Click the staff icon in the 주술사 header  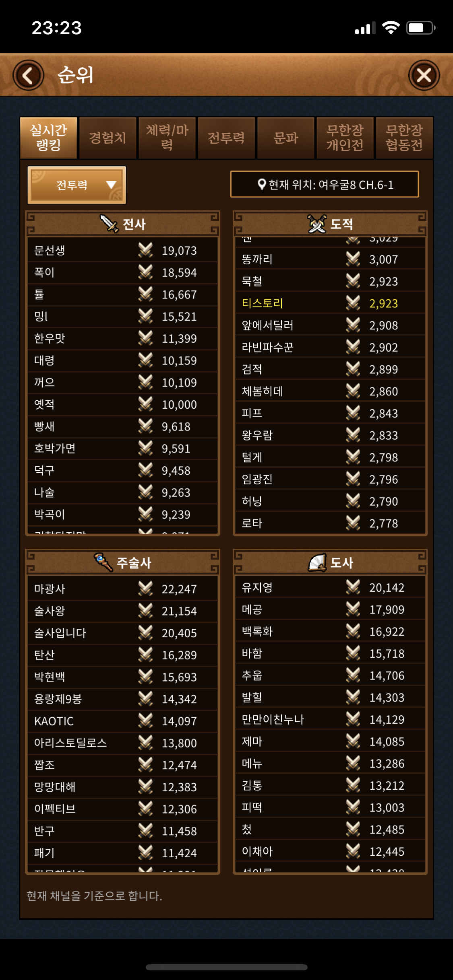(103, 562)
